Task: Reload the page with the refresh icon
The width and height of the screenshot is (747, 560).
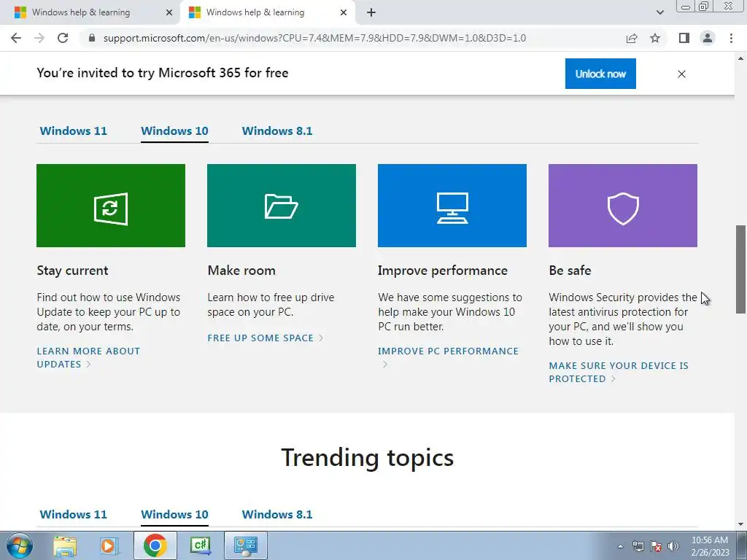Action: 63,38
